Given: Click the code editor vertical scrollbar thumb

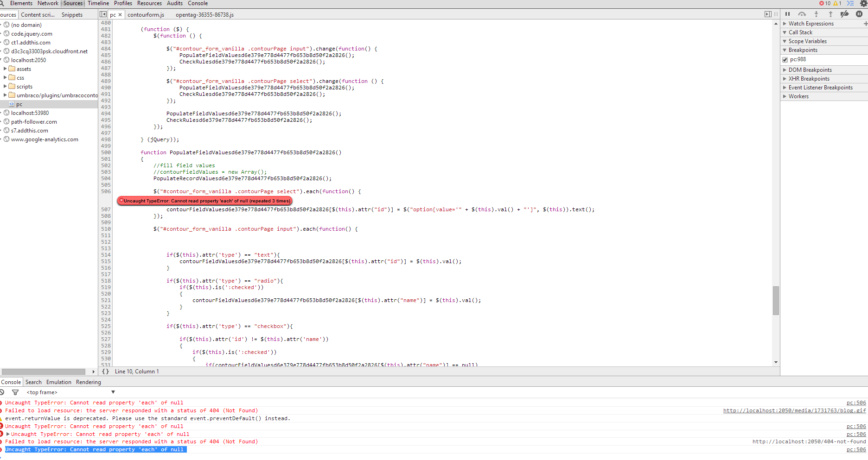Looking at the screenshot, I should (776, 301).
